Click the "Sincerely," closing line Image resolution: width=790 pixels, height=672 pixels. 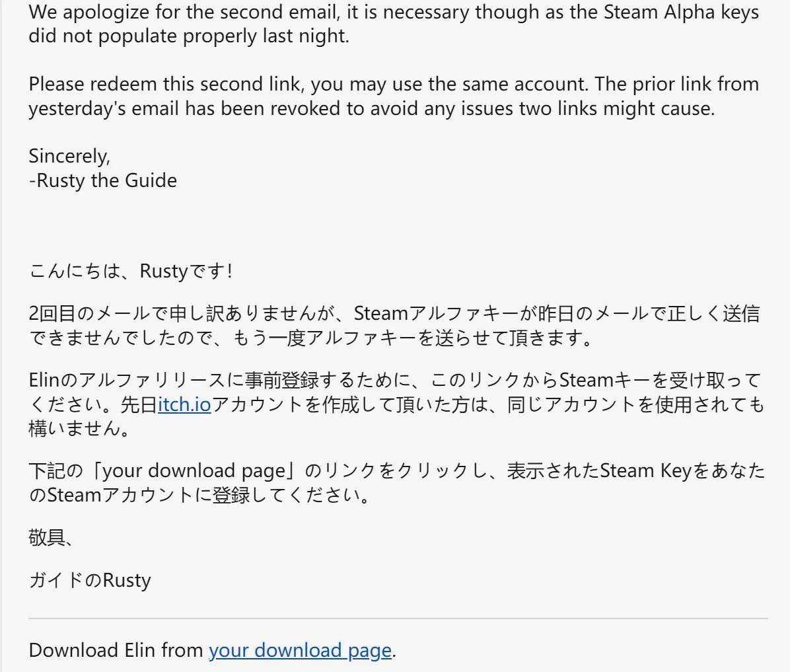[x=69, y=157]
